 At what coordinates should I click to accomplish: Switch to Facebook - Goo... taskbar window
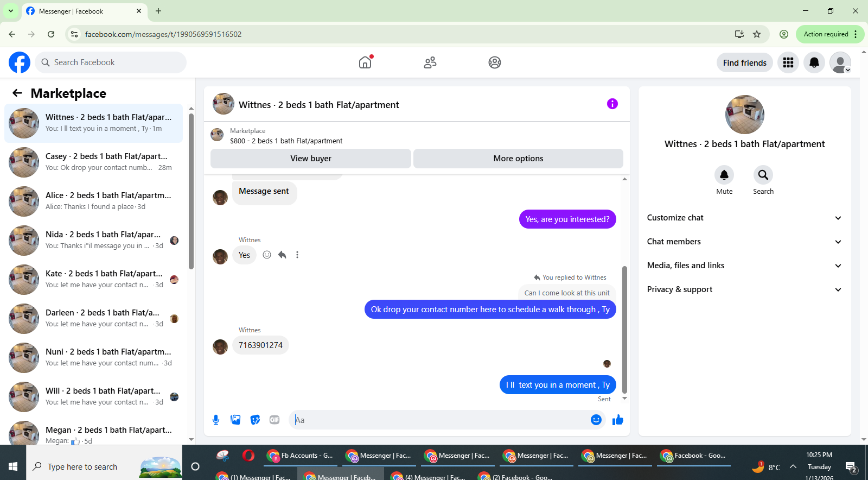694,456
